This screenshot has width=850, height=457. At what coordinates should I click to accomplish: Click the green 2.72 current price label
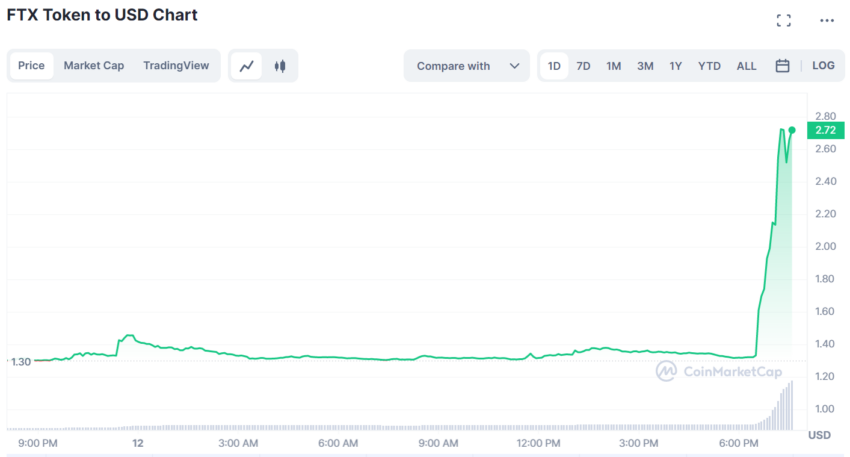(826, 130)
